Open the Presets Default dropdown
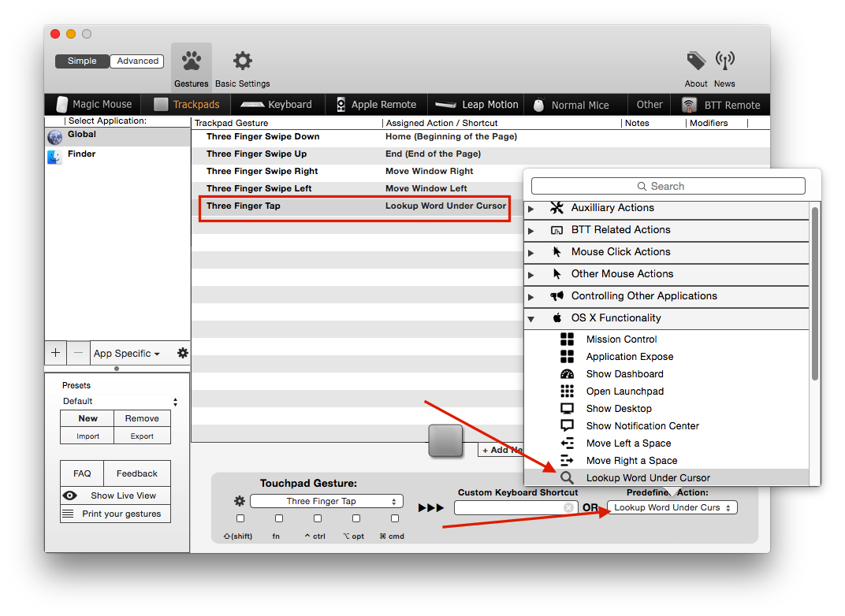 pos(120,401)
